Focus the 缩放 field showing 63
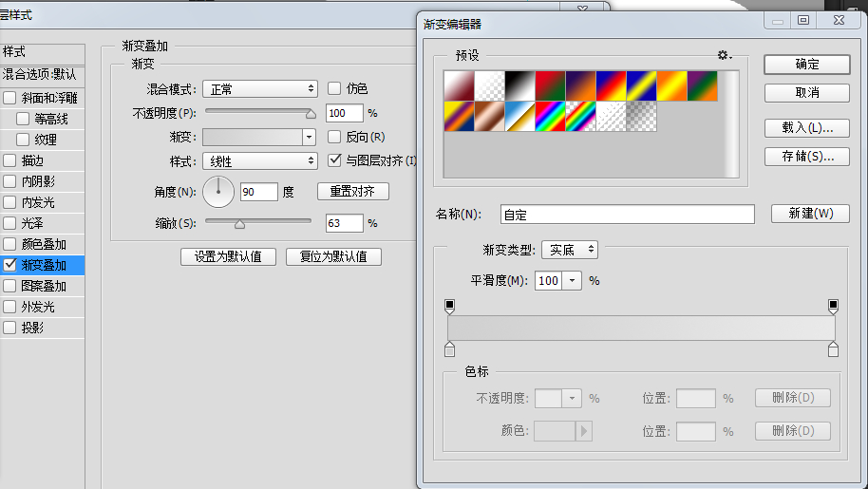This screenshot has width=868, height=489. tap(345, 223)
